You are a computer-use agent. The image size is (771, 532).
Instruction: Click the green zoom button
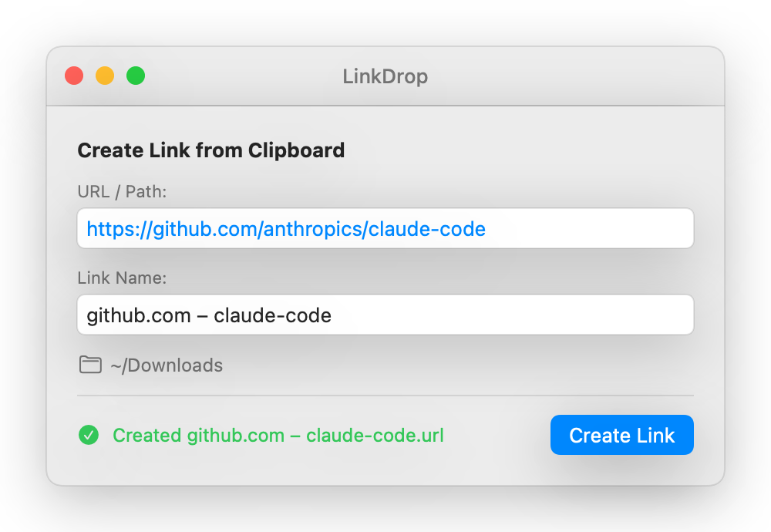click(x=136, y=76)
